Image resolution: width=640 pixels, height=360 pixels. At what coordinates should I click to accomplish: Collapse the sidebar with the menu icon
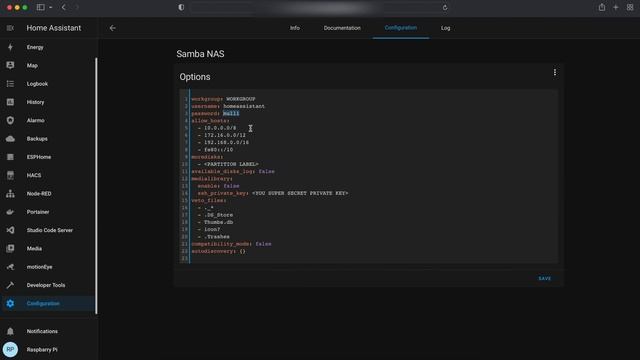(x=10, y=28)
